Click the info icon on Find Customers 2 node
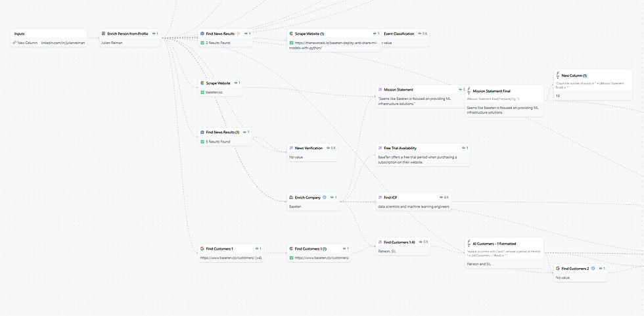The width and height of the screenshot is (644, 316). click(593, 269)
